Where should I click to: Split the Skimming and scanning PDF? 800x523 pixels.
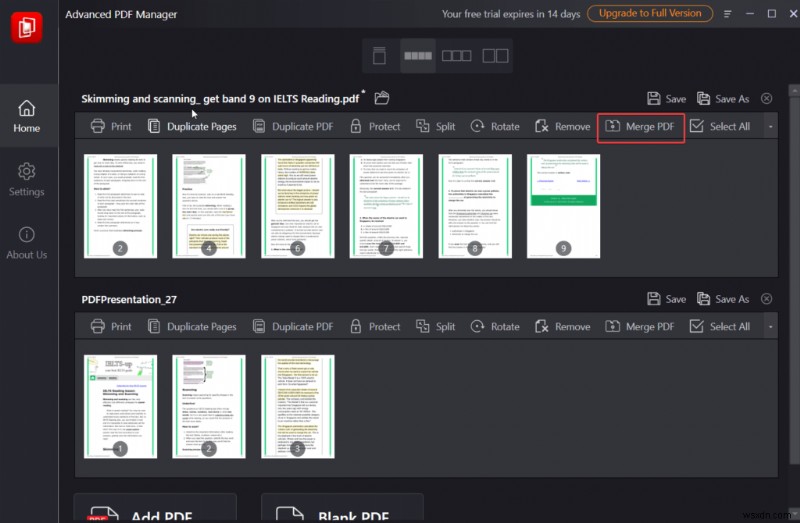435,127
